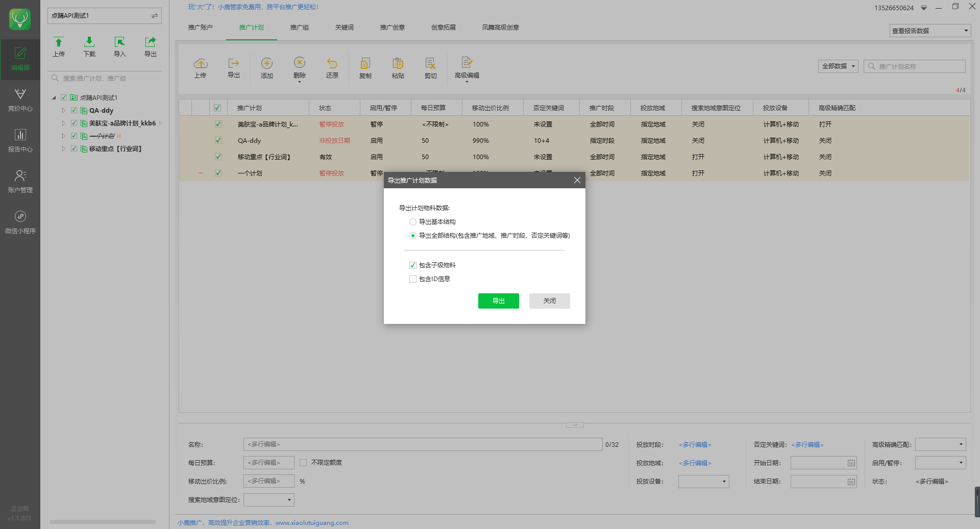Switch to 推广账户 tab

click(x=201, y=28)
